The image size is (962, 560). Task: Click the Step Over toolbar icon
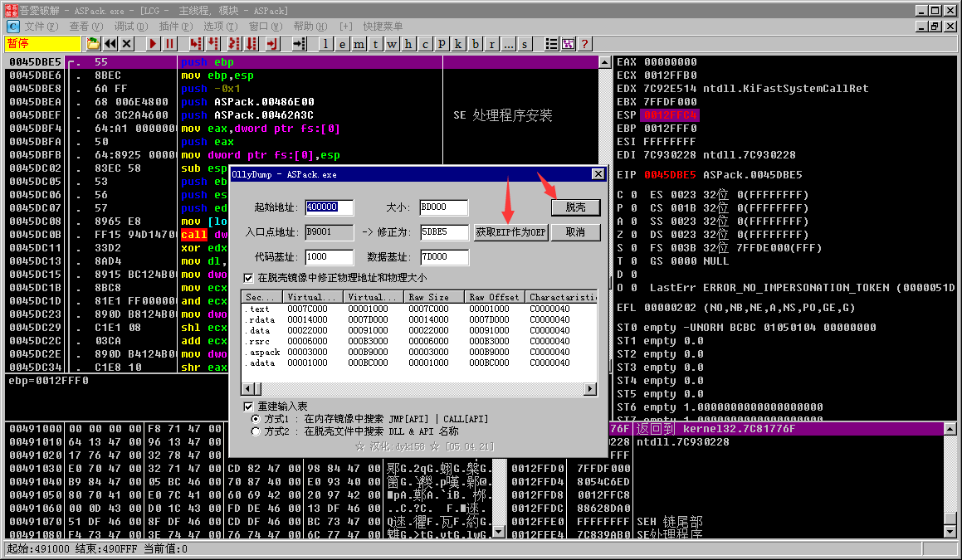(212, 43)
